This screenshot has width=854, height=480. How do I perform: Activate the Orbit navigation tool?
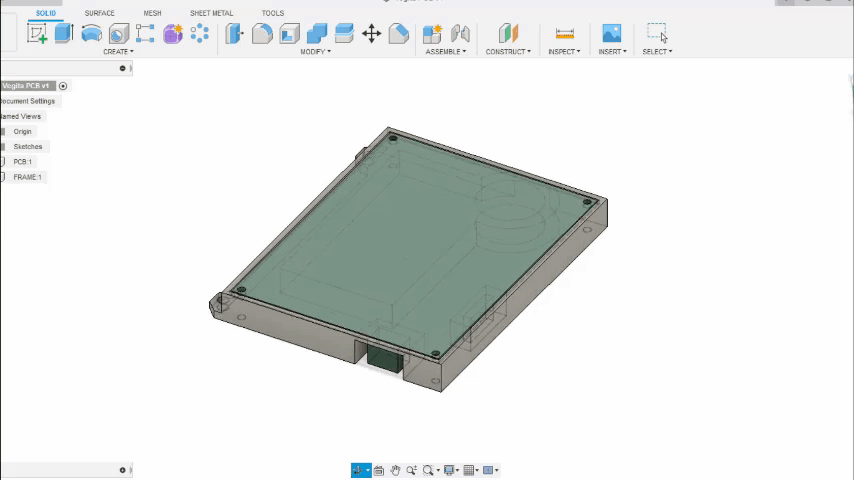coord(357,470)
